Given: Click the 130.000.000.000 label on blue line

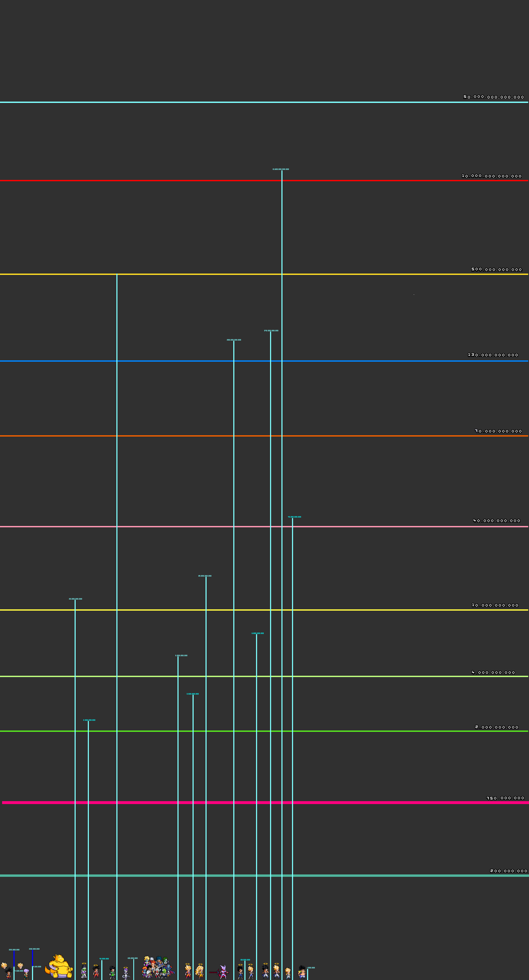Looking at the screenshot, I should point(493,355).
